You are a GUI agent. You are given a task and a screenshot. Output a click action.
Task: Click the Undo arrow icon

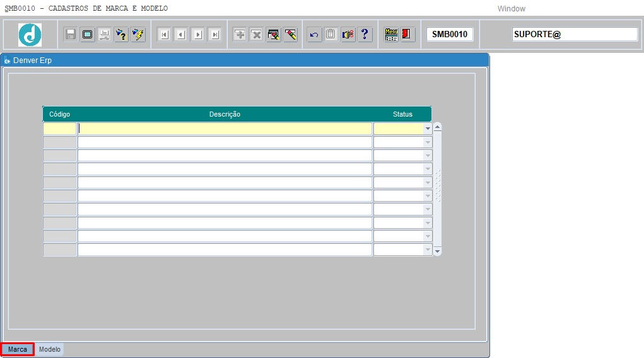point(314,35)
